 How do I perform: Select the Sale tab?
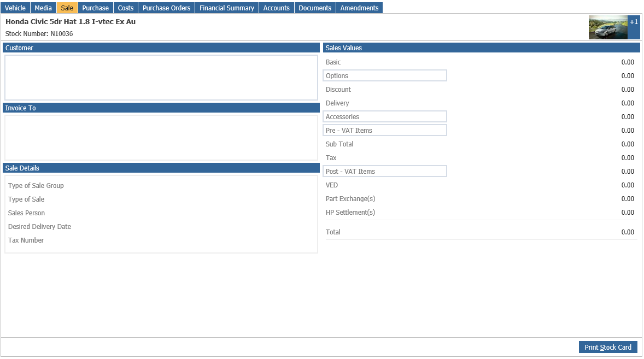click(67, 8)
